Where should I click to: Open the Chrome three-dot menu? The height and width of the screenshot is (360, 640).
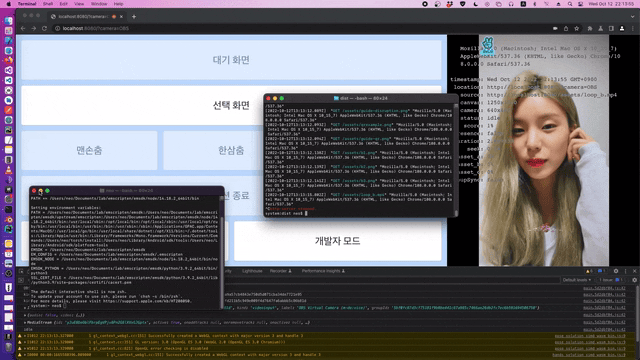coord(633,29)
